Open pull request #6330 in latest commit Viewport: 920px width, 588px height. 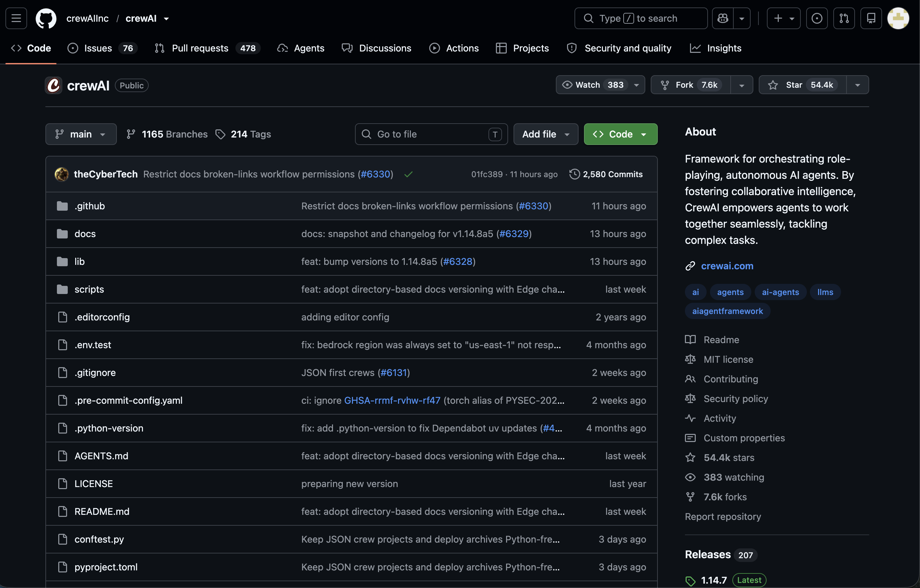click(375, 174)
